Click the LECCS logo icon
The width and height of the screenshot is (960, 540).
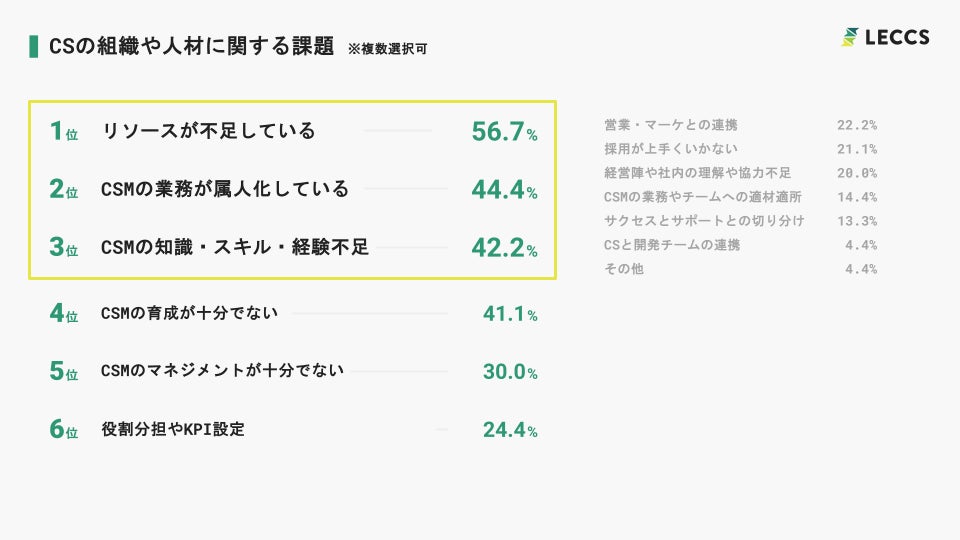[x=850, y=37]
